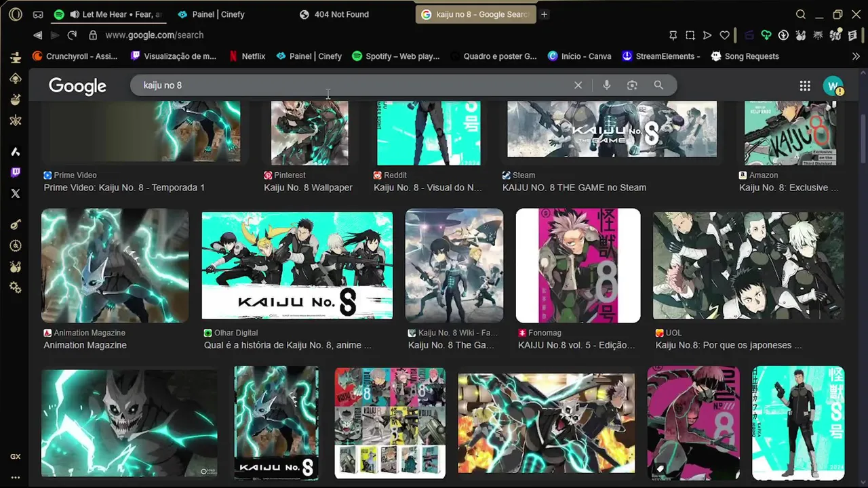Start voice search with microphone icon
The width and height of the screenshot is (868, 488).
[x=606, y=85]
